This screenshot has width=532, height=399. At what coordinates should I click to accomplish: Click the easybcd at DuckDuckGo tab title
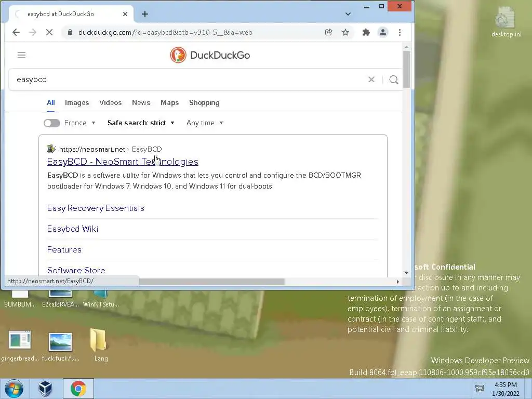[61, 14]
